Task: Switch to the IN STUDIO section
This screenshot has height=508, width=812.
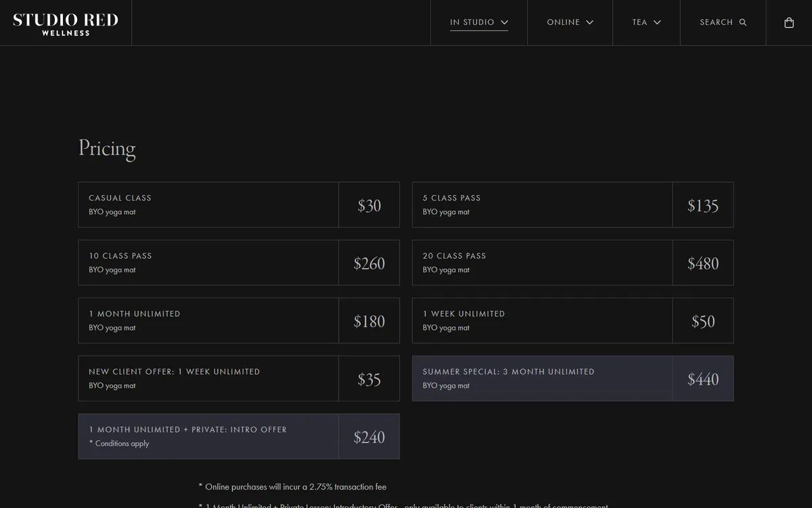Action: click(x=474, y=22)
